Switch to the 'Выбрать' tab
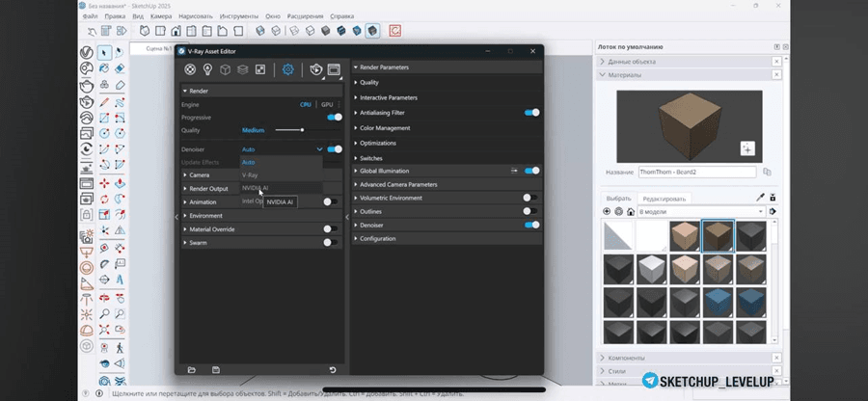 [618, 199]
